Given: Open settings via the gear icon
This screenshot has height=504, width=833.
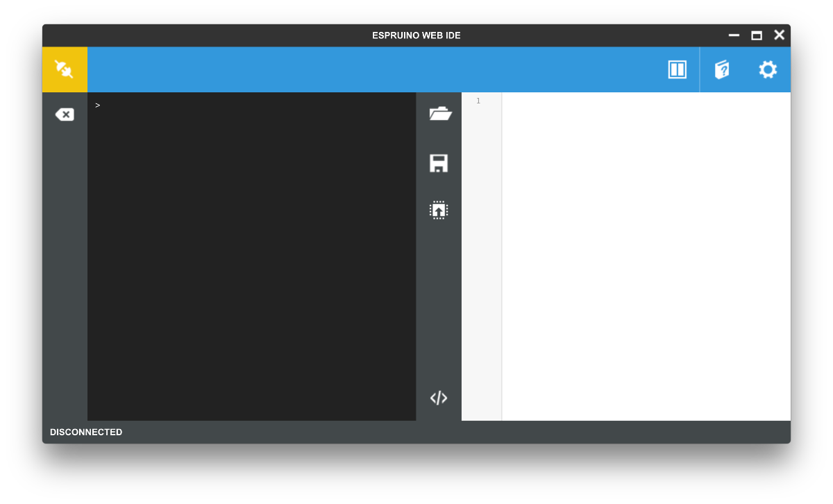Looking at the screenshot, I should pos(768,69).
